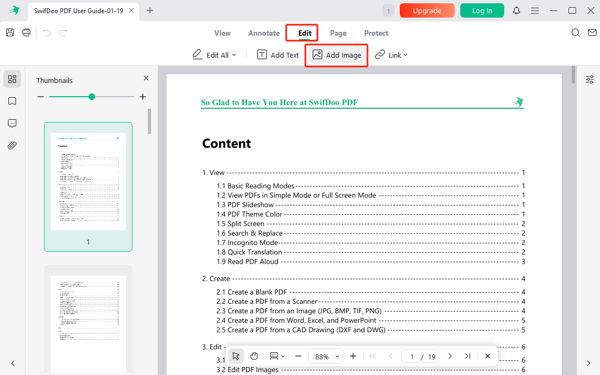Go to the next page
Image resolution: width=600 pixels, height=375 pixels.
tap(450, 356)
